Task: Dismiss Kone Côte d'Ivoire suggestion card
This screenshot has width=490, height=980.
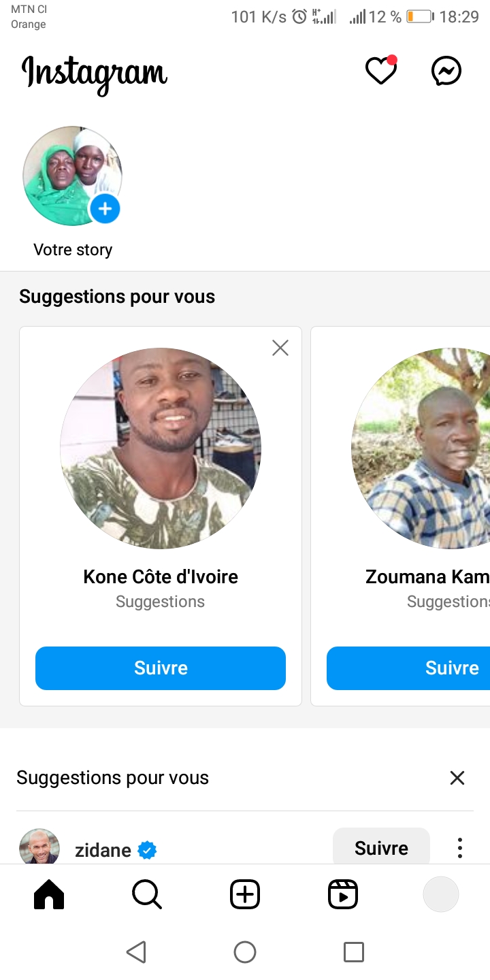Action: pyautogui.click(x=280, y=348)
